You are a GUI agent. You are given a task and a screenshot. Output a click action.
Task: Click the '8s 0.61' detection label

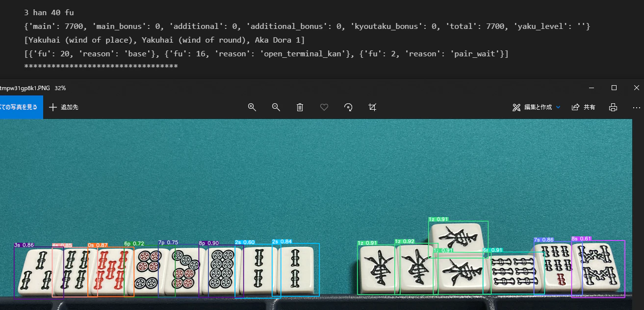coord(581,238)
